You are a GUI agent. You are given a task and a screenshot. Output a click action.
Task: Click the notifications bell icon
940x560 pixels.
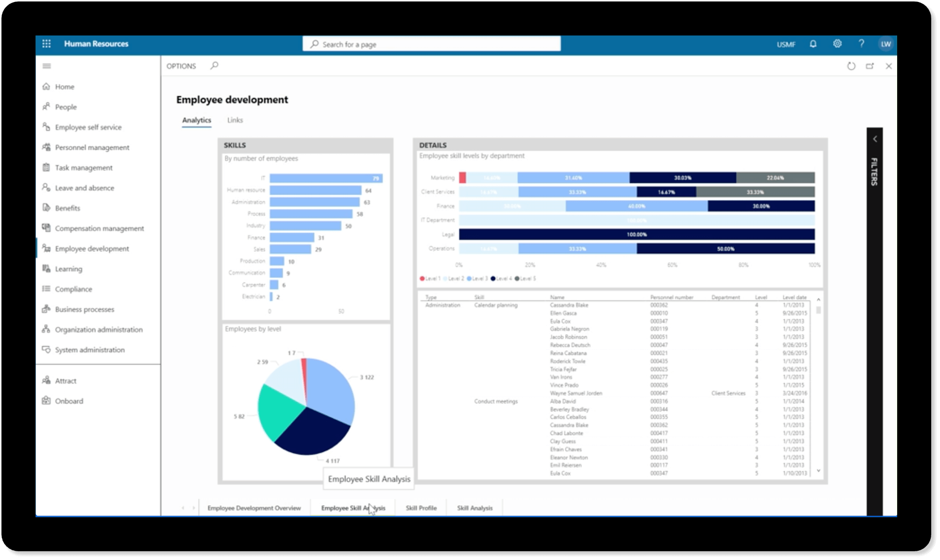pyautogui.click(x=813, y=44)
